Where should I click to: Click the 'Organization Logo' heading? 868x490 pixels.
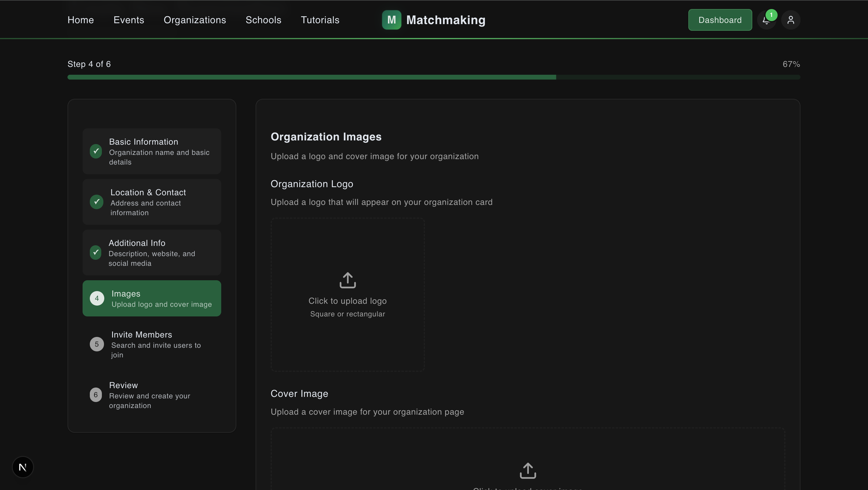tap(312, 184)
